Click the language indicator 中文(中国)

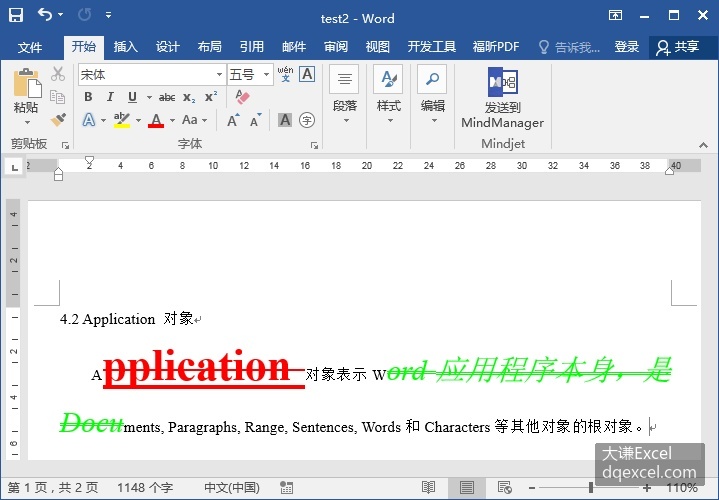pyautogui.click(x=232, y=487)
